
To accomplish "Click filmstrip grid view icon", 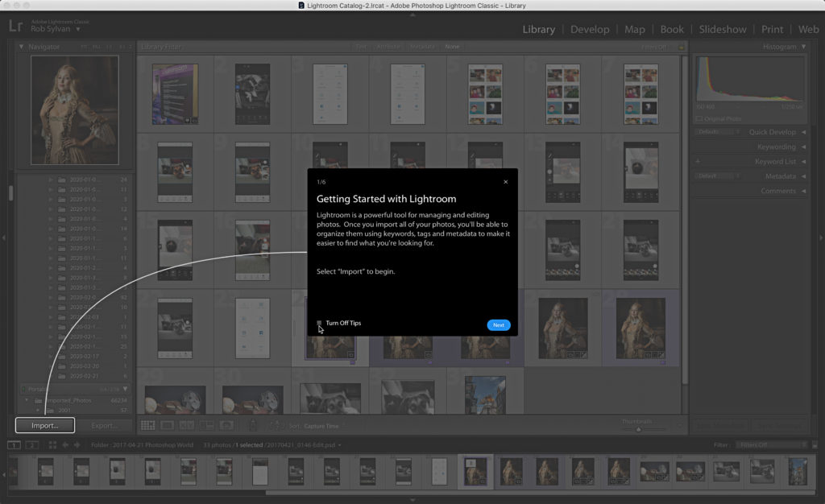I will [52, 445].
